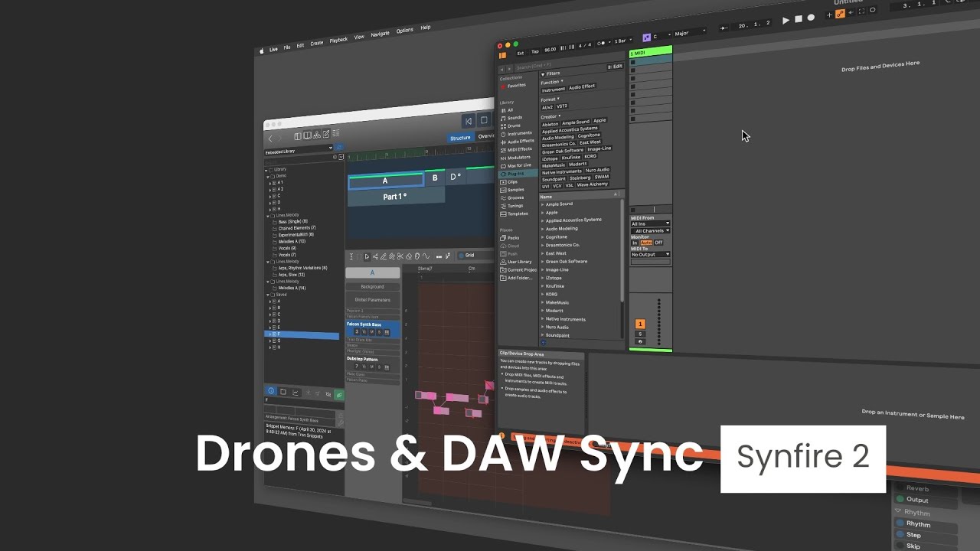Open Audio Effects category in browser
Image resolution: width=980 pixels, height=551 pixels.
520,141
